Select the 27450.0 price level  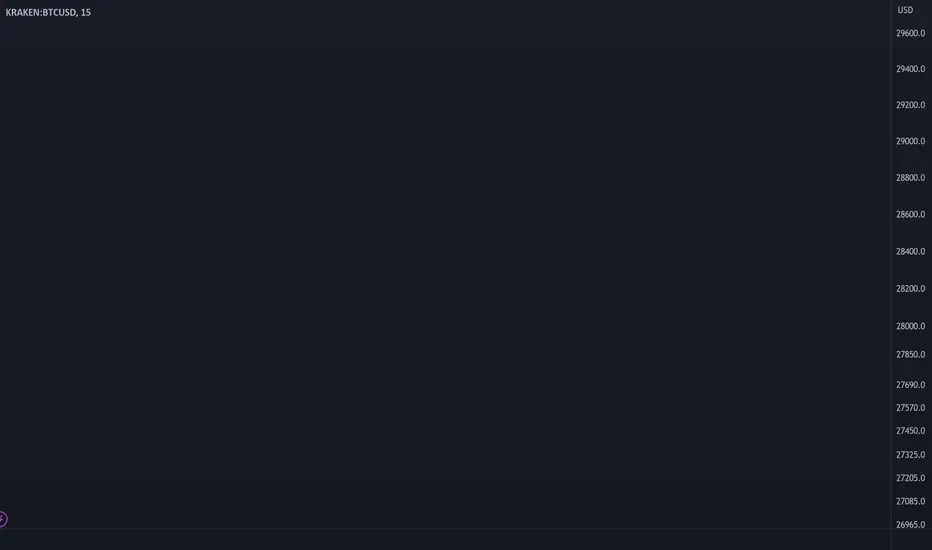coord(911,430)
